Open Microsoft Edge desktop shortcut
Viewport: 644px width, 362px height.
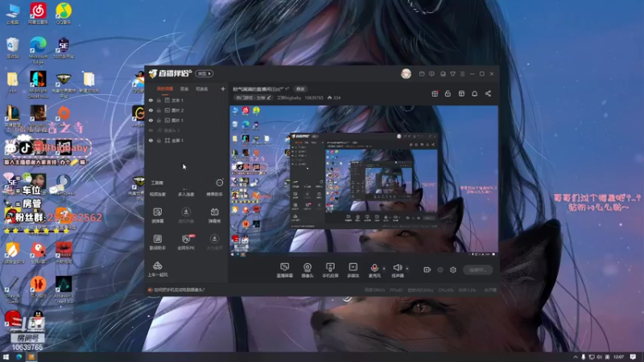[x=38, y=50]
